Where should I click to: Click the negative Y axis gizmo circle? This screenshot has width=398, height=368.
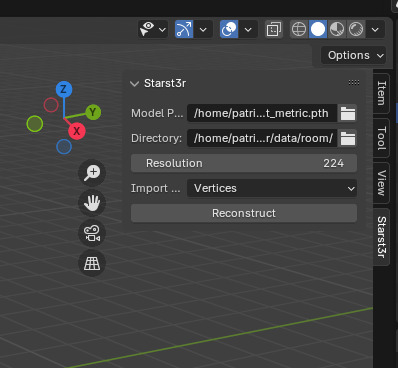35,124
